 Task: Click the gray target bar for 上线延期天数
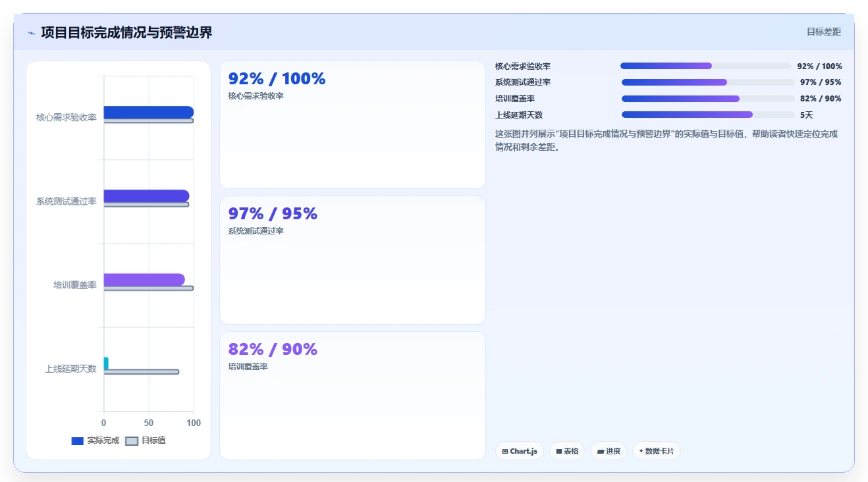point(141,372)
